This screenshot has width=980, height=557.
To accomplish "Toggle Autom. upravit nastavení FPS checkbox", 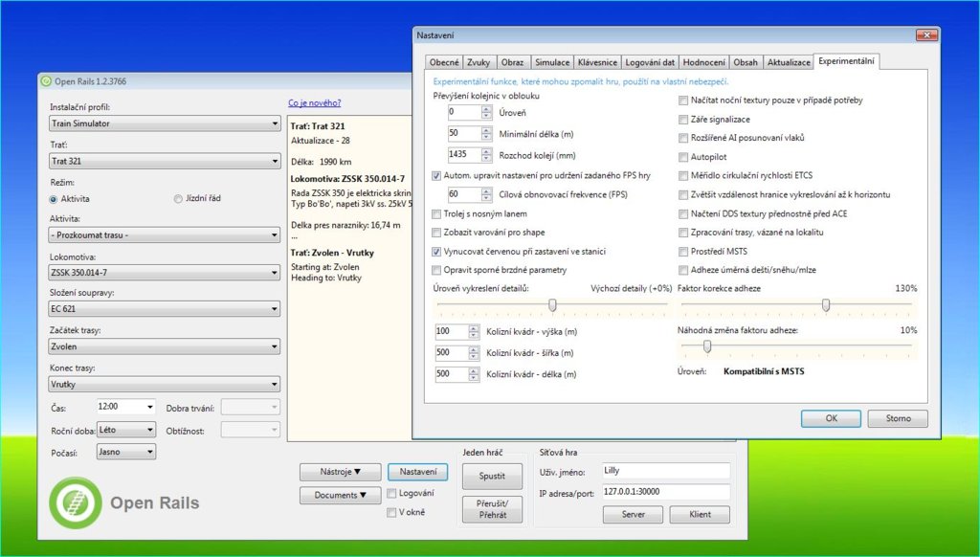I will (436, 176).
